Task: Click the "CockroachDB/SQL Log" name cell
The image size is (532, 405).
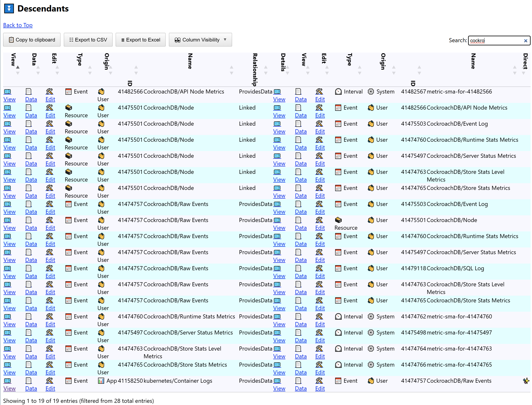Action: pyautogui.click(x=455, y=268)
